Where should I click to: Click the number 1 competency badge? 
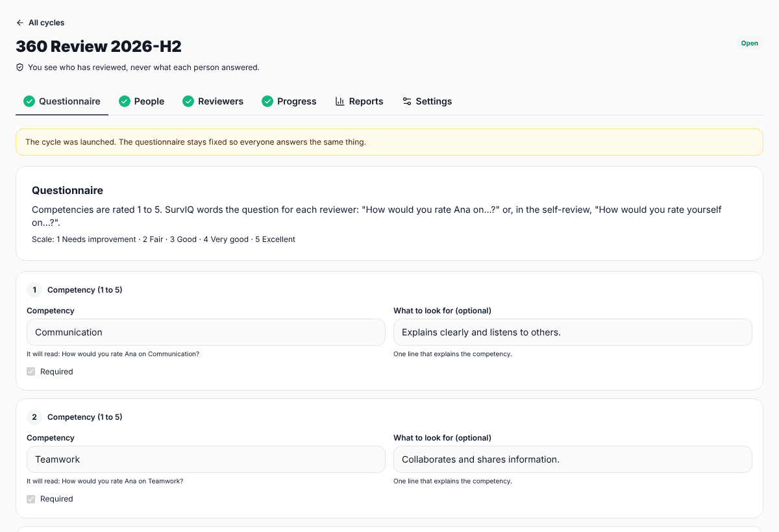pos(34,290)
